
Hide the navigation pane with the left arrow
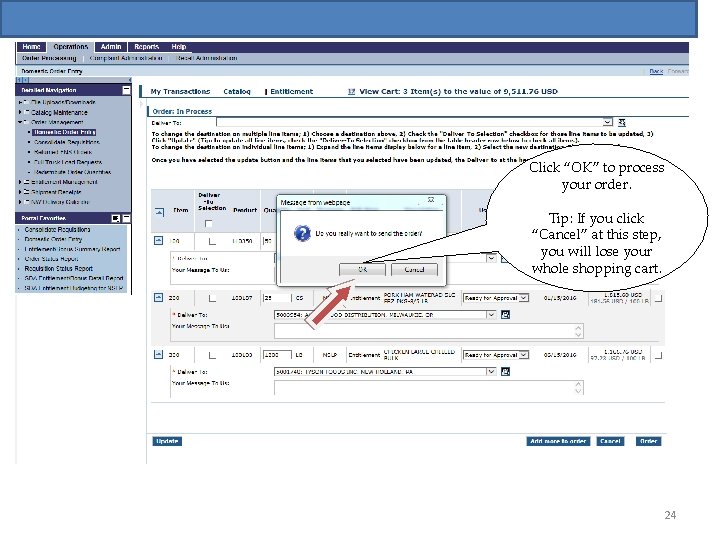129,80
